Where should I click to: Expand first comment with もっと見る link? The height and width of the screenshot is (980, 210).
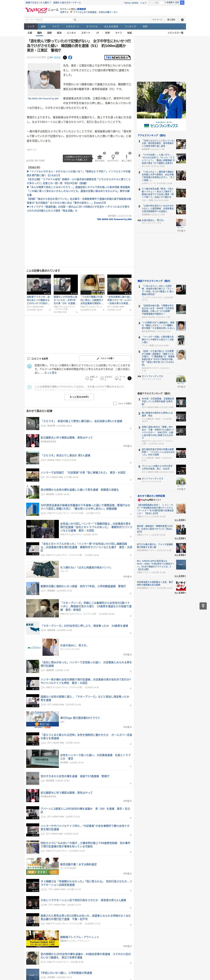pos(50,373)
